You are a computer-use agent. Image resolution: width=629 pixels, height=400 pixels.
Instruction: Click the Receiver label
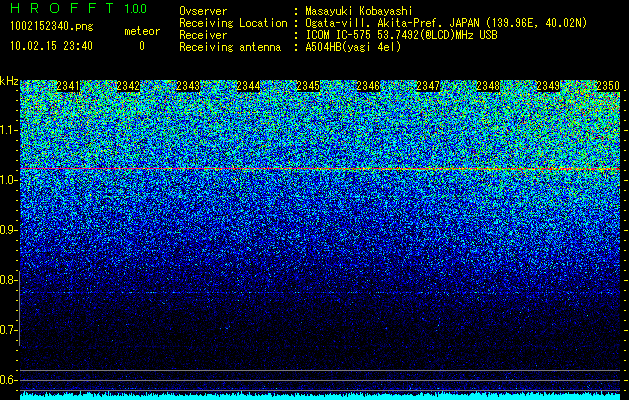tap(203, 35)
